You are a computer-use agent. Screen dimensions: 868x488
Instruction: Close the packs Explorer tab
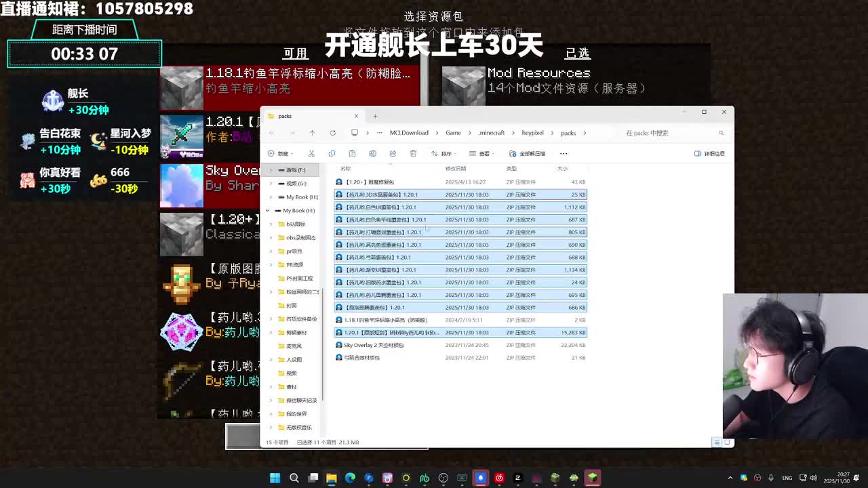point(356,116)
